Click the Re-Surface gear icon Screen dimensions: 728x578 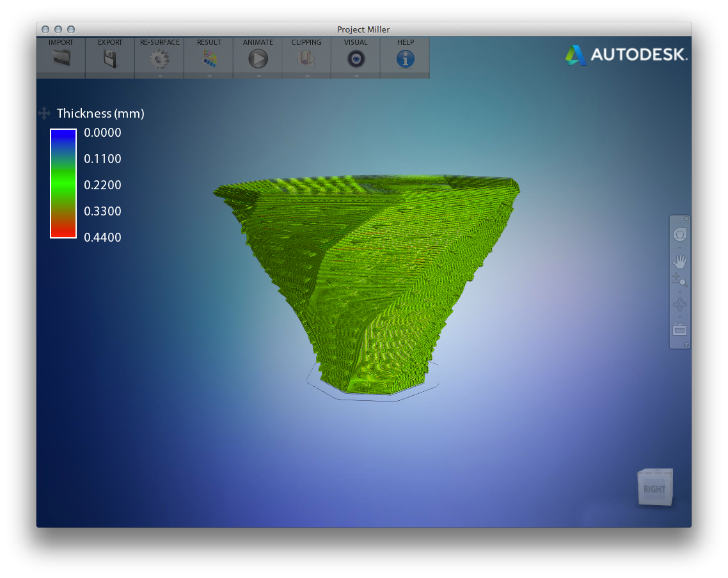pos(159,59)
